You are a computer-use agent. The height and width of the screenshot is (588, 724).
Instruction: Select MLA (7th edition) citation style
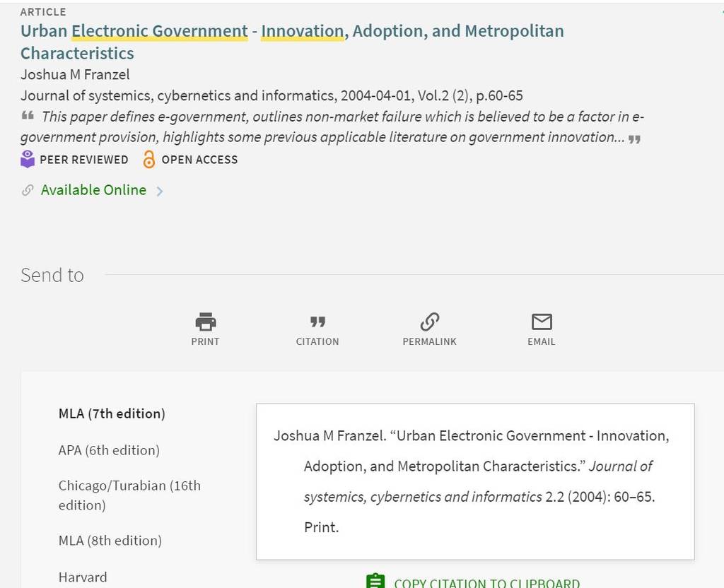tap(112, 413)
